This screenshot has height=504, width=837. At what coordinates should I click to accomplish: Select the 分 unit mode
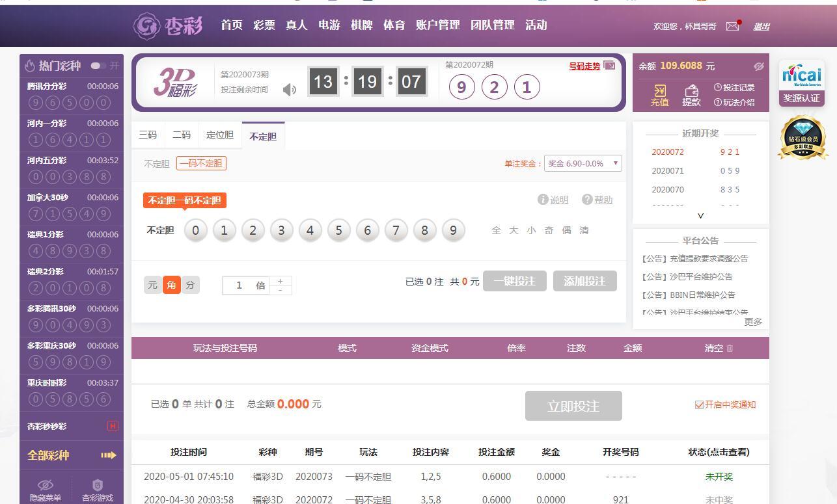191,285
